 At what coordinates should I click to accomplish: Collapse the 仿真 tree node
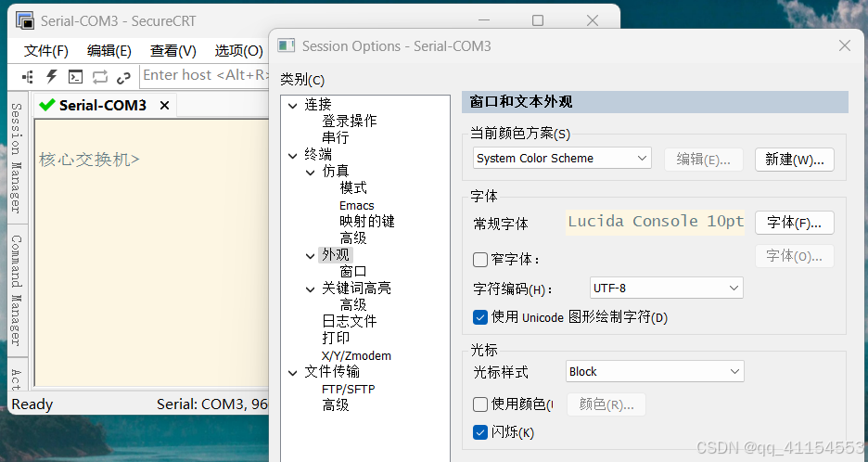tap(311, 173)
